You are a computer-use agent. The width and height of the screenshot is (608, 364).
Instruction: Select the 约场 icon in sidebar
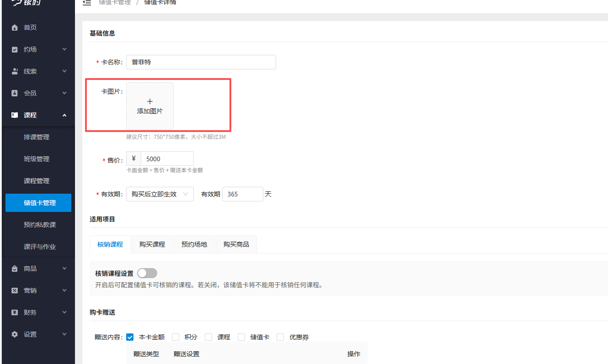(14, 49)
